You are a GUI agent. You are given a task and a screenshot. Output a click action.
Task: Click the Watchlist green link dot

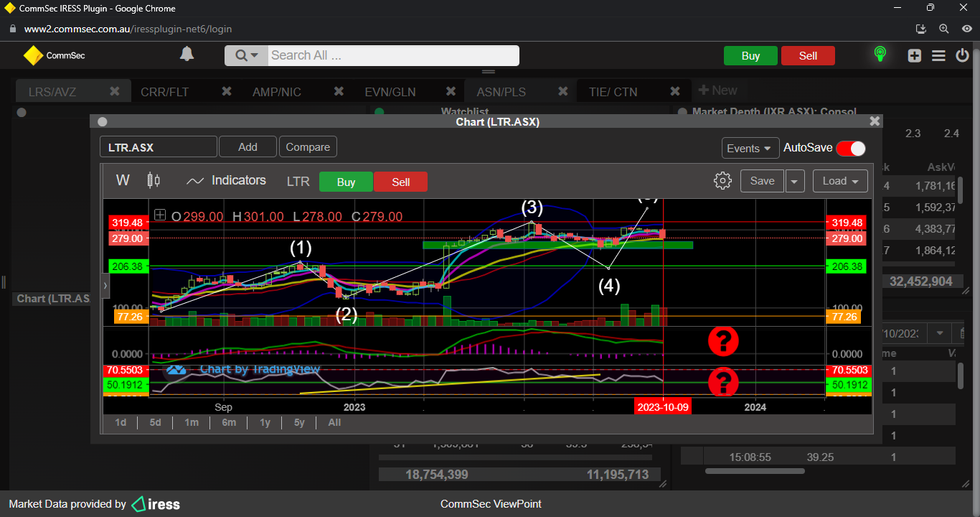[380, 112]
